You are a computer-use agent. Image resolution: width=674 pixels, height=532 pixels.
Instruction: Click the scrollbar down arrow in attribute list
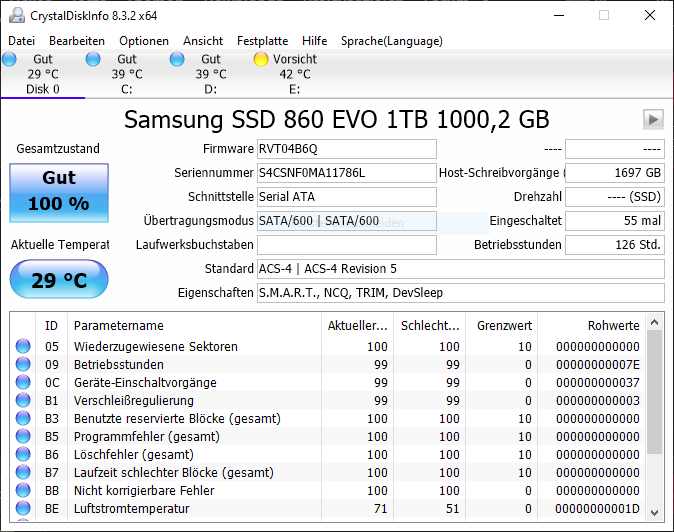655,512
